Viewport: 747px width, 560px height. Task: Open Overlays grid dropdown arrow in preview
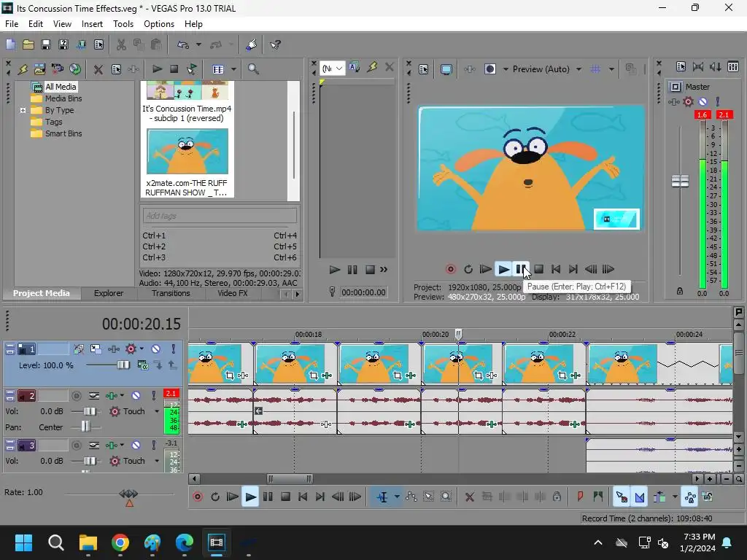(612, 69)
